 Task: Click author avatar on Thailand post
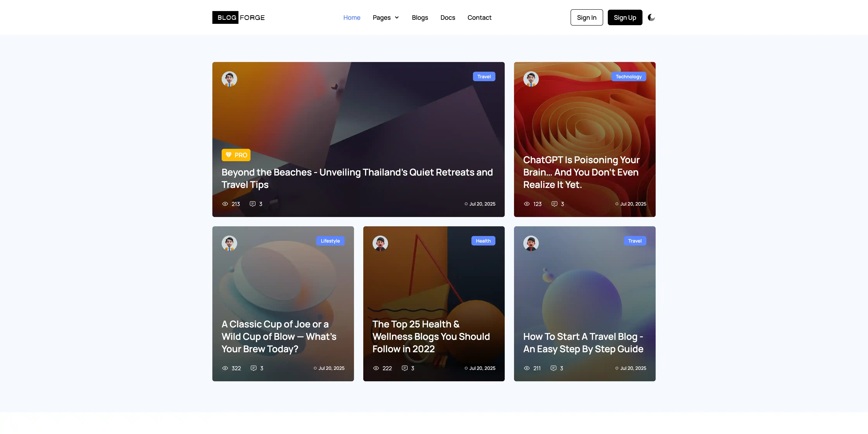[x=229, y=79]
